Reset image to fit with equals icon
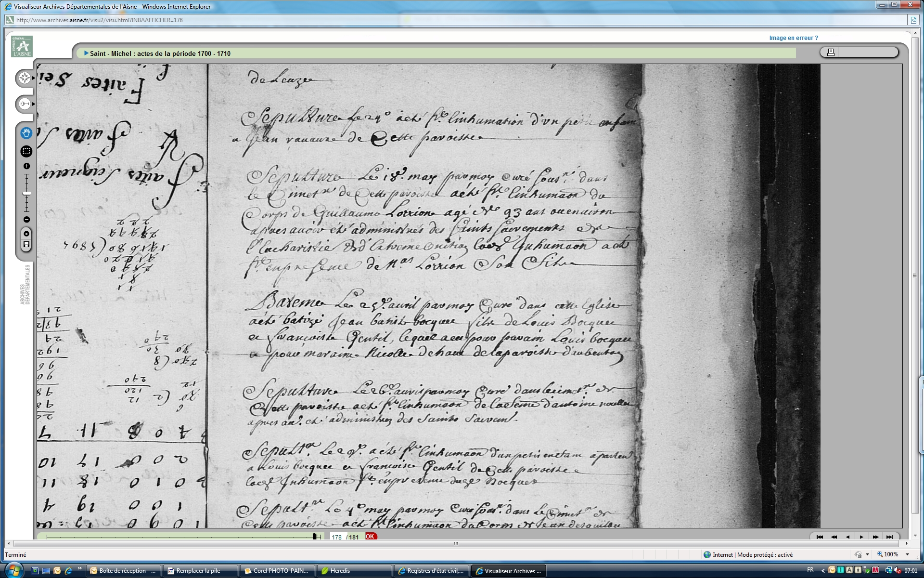The image size is (924, 578). click(26, 234)
